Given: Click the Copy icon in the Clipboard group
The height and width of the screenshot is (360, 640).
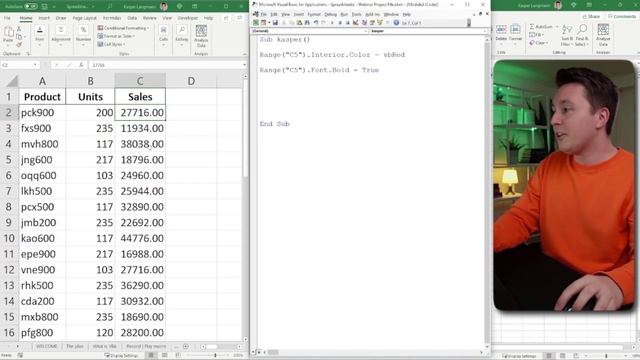Looking at the screenshot, I should 19,37.
